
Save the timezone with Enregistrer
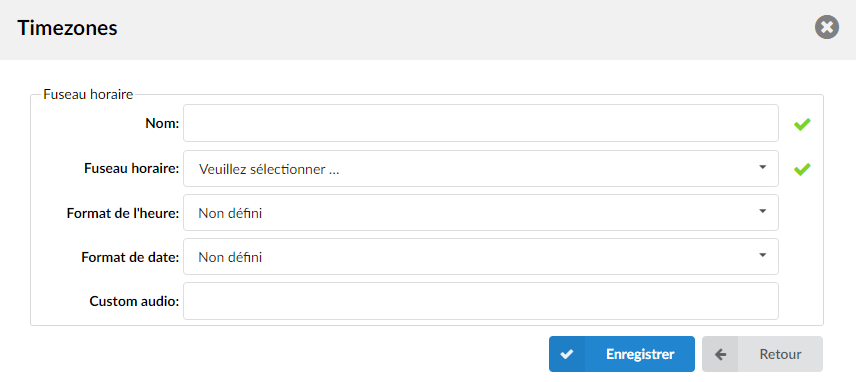click(622, 354)
